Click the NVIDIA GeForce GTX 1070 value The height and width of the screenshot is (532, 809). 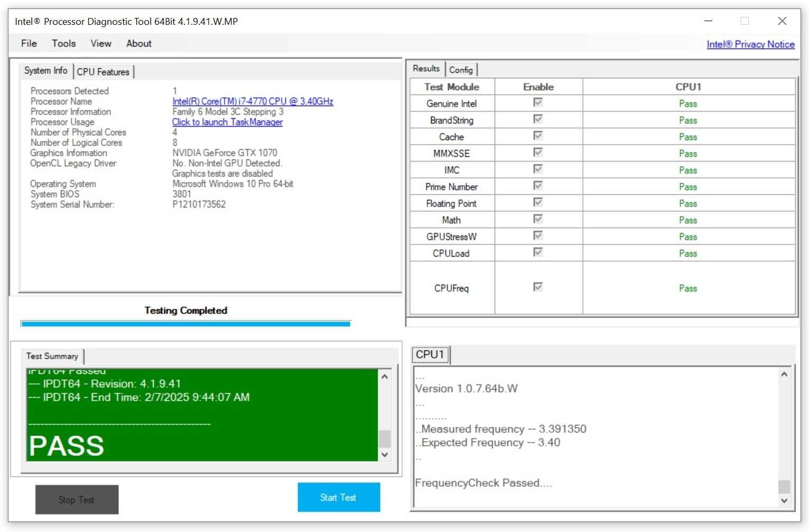click(225, 153)
